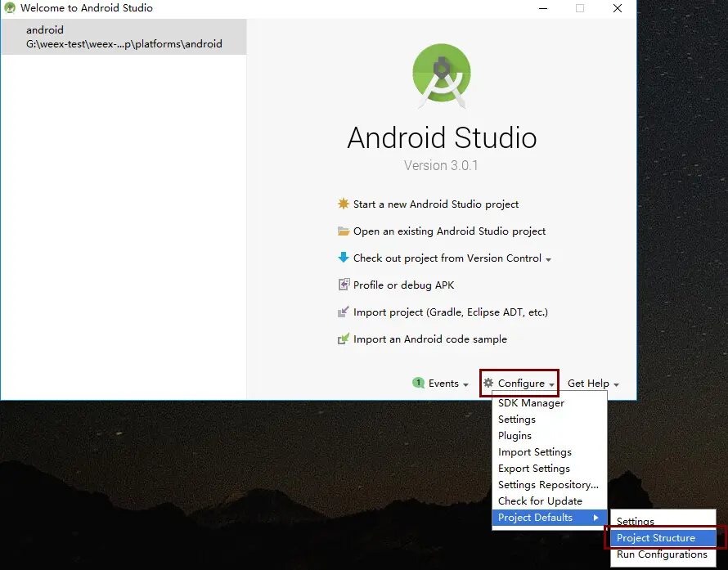Image resolution: width=728 pixels, height=570 pixels.
Task: Select Settings in the Configure menu
Action: tap(549, 420)
